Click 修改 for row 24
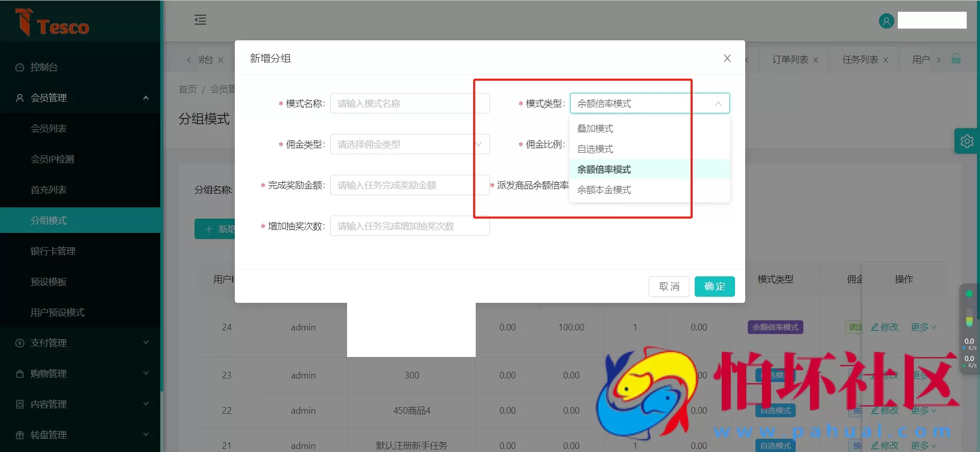 (x=885, y=327)
